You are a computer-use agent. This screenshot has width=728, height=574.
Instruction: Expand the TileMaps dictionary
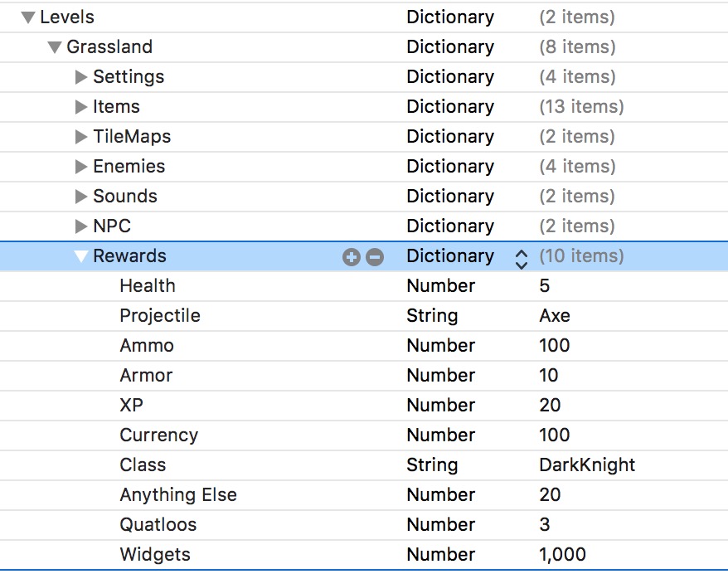pyautogui.click(x=81, y=137)
